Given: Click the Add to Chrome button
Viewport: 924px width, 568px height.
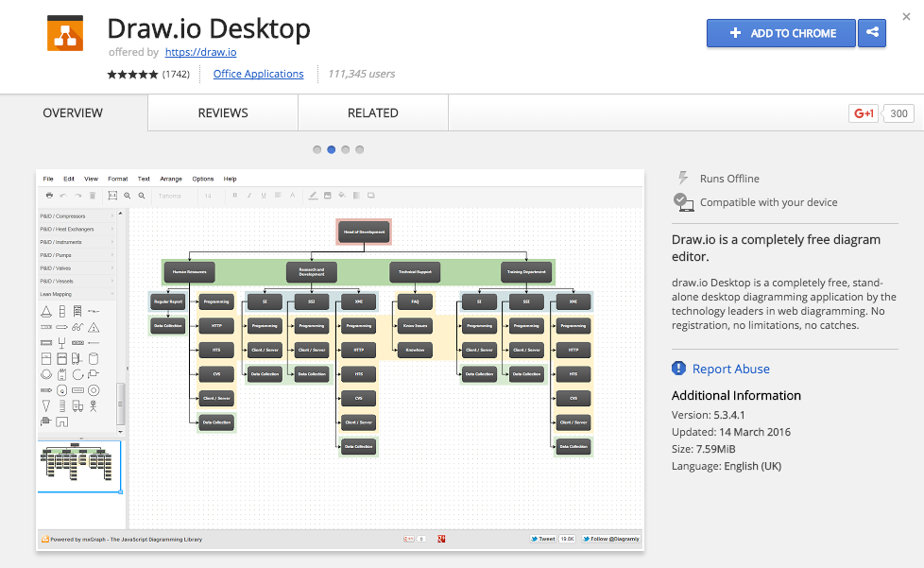Looking at the screenshot, I should [x=781, y=33].
